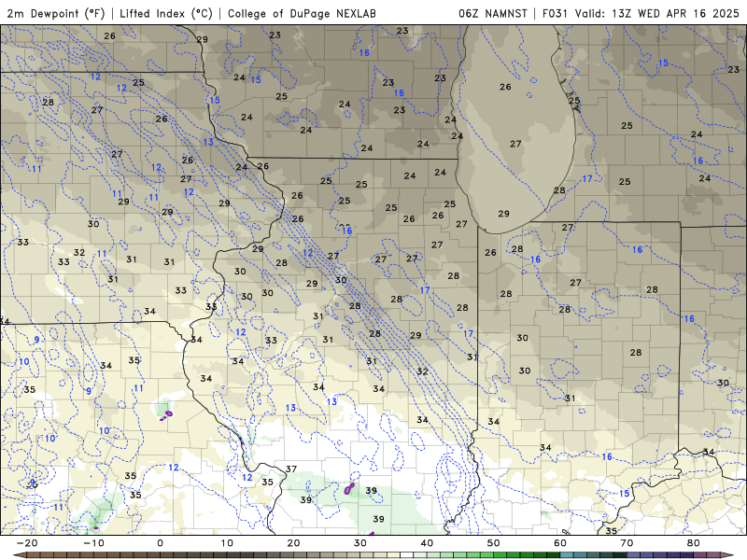
Task: Click the "37" dewpoint value on map
Action: click(291, 469)
